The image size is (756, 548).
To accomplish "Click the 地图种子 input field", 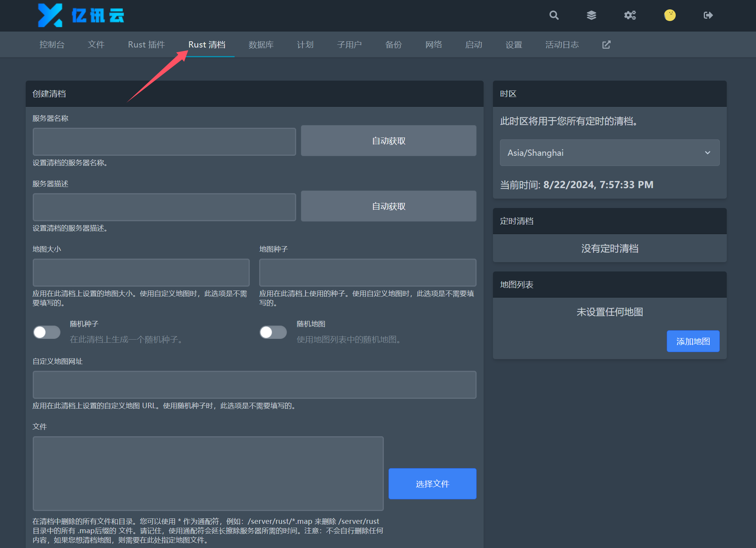I will click(x=367, y=272).
